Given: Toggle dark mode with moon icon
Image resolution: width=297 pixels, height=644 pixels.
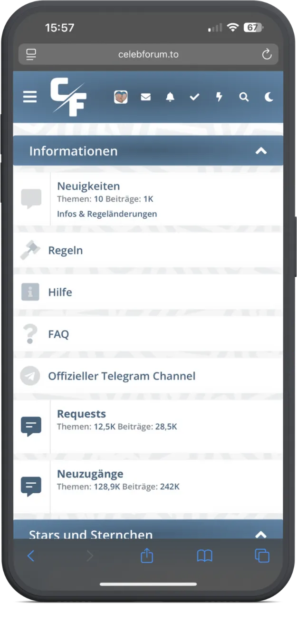Looking at the screenshot, I should click(268, 97).
